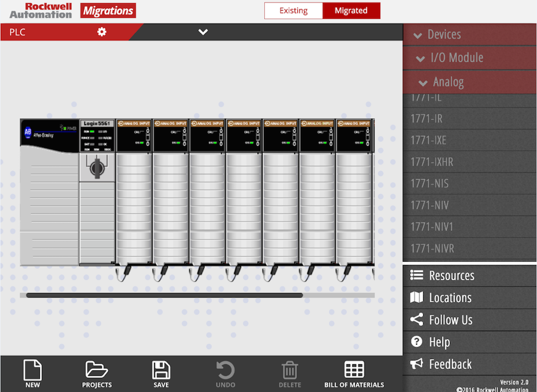Viewport: 537px width, 392px height.
Task: Click the Feedback megaphone icon
Action: pos(417,364)
